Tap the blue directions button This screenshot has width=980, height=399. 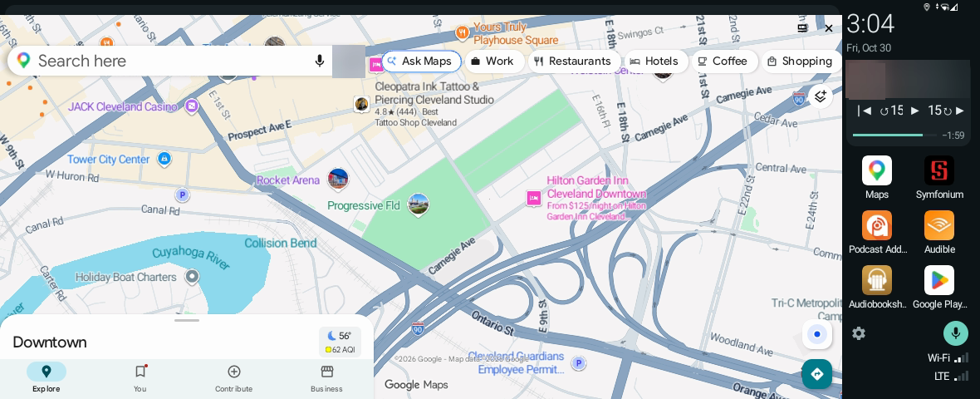[817, 374]
